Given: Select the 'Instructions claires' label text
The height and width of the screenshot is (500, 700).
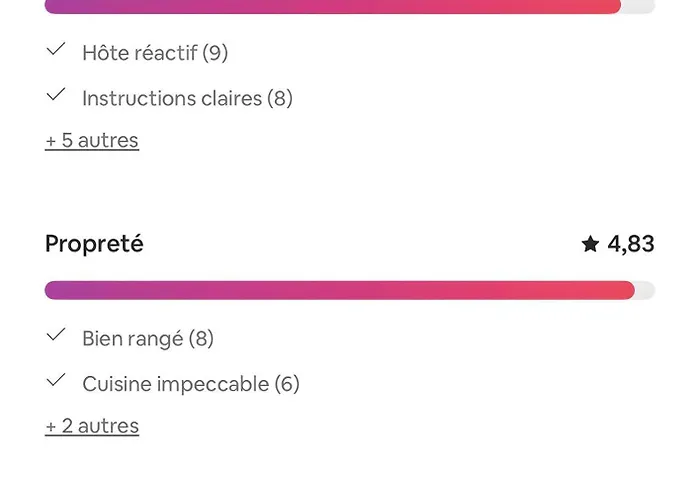Looking at the screenshot, I should (171, 98).
